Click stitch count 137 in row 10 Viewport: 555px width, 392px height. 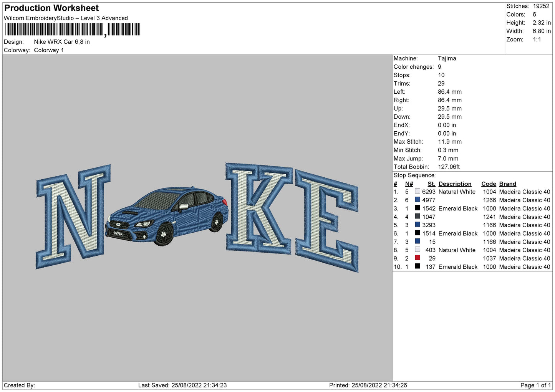pyautogui.click(x=431, y=267)
